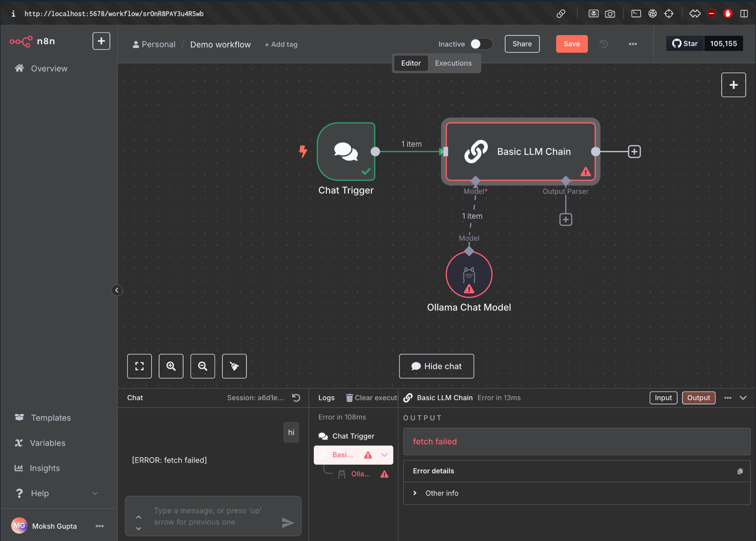
Task: Open the add node panel plus button
Action: point(733,85)
